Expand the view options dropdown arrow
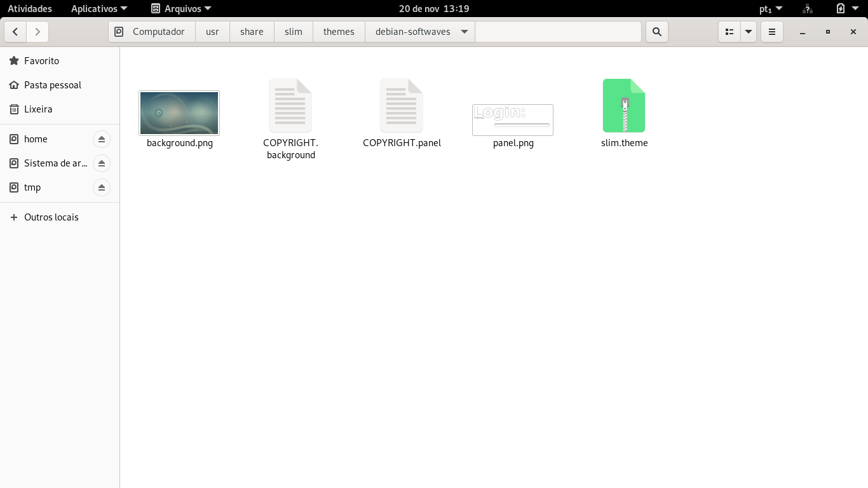The height and width of the screenshot is (488, 868). click(x=749, y=32)
